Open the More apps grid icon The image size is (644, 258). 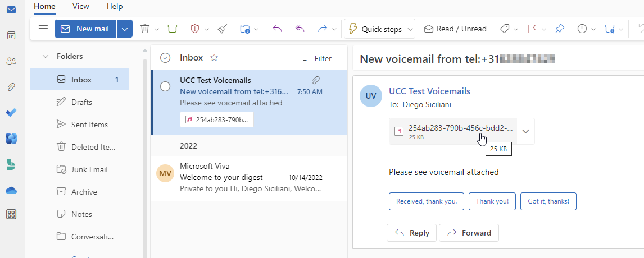(11, 214)
